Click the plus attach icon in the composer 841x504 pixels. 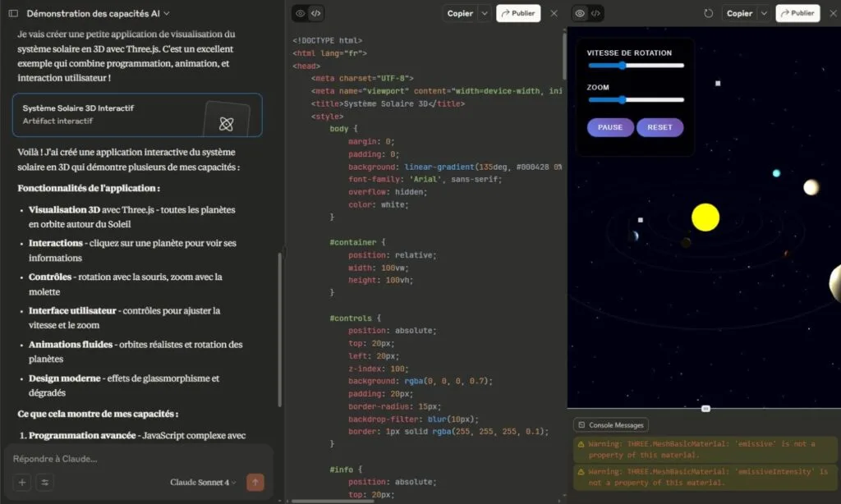coord(22,482)
